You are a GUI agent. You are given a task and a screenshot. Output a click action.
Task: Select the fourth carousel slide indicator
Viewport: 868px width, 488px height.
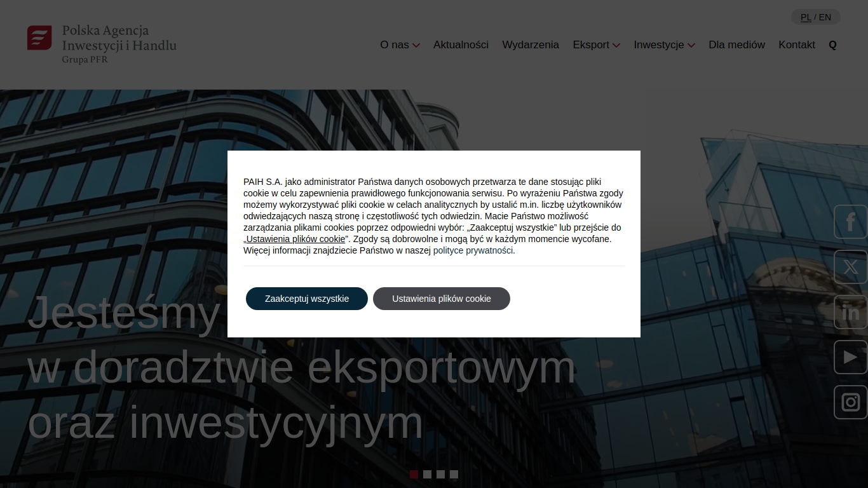coord(454,474)
